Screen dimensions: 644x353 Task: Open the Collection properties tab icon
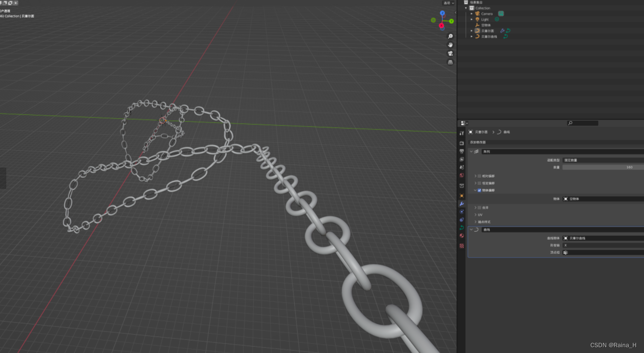[x=462, y=185]
